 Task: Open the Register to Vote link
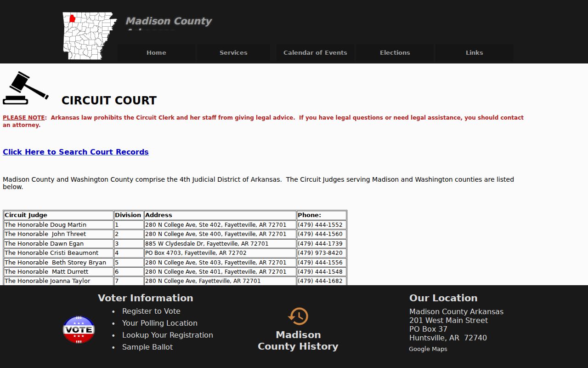tap(151, 311)
